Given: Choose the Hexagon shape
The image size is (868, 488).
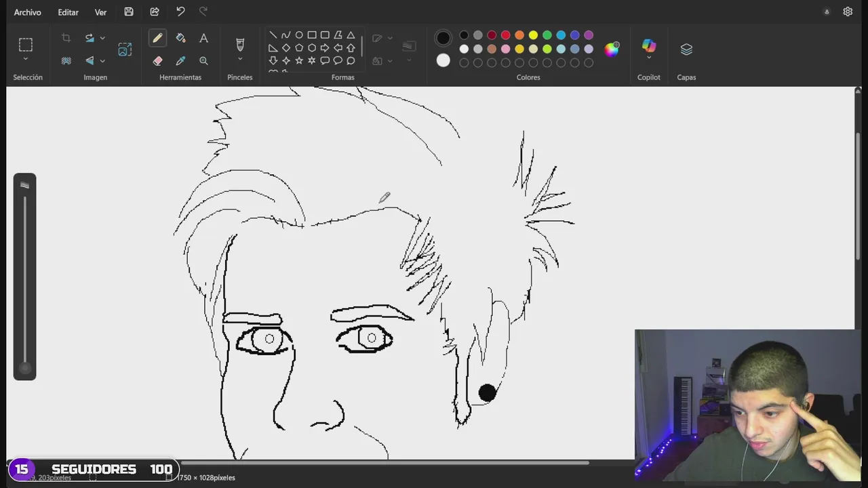Looking at the screenshot, I should coord(312,48).
